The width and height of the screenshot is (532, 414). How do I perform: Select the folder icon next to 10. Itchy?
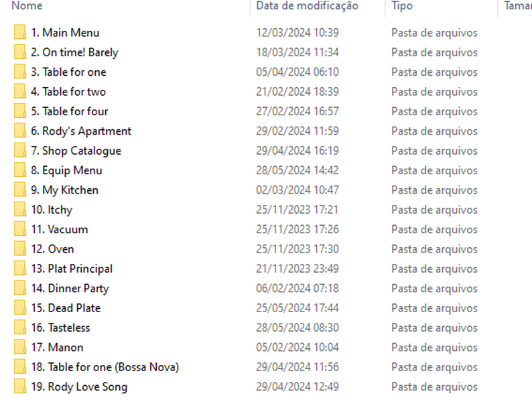tap(20, 210)
